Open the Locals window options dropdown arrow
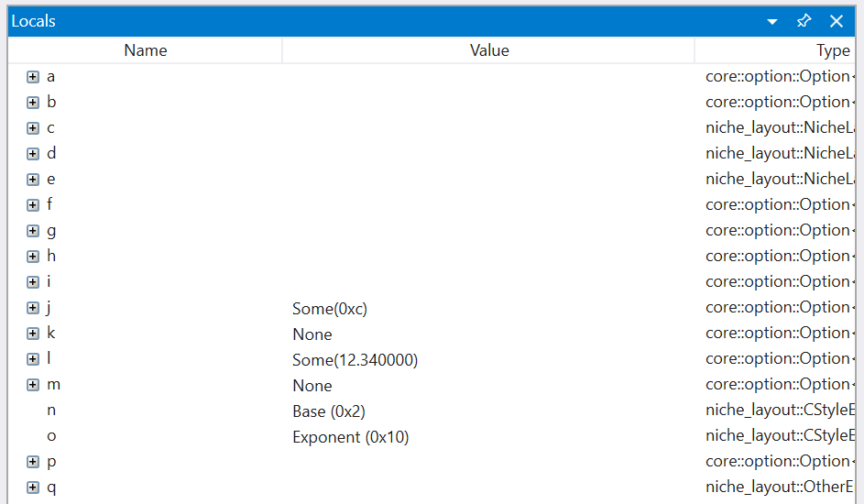This screenshot has width=864, height=504. 772,22
